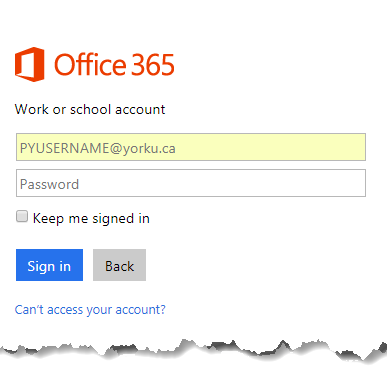The image size is (387, 369).
Task: Tick the Keep me signed in checkbox
Action: (x=22, y=216)
